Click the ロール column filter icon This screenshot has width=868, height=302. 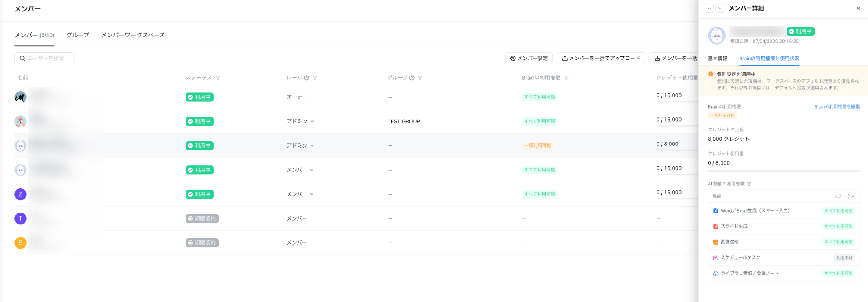315,78
